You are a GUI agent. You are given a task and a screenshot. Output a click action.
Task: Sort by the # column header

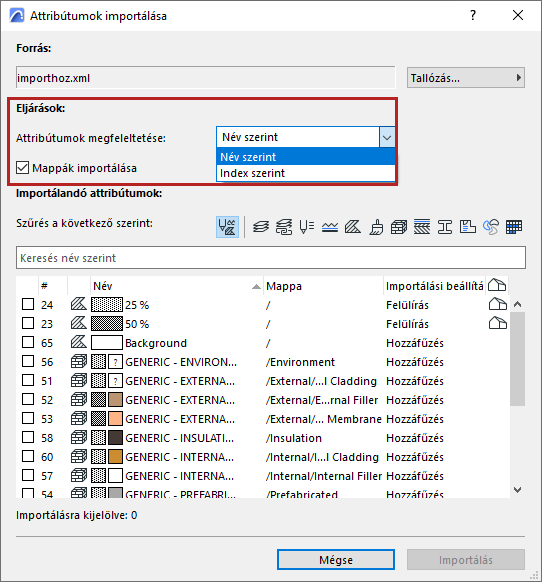[53, 286]
